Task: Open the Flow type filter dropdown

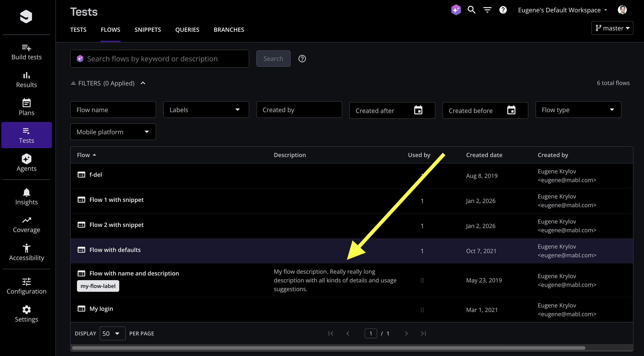Action: 578,109
